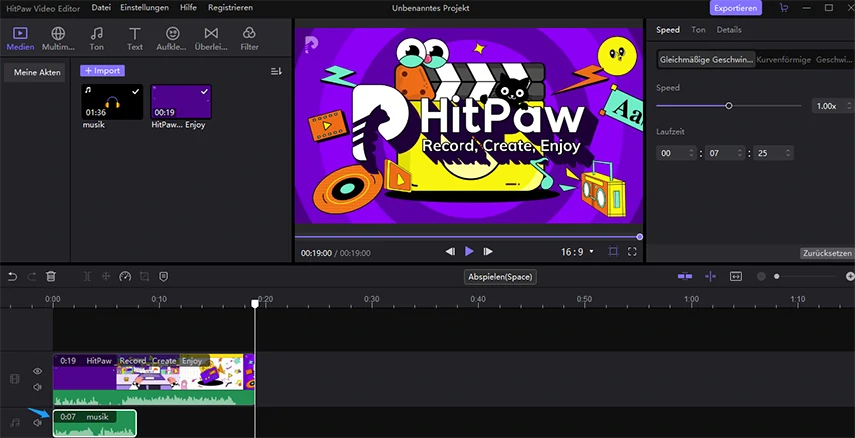
Task: Zoom in timeline with plus icon
Action: pyautogui.click(x=849, y=276)
